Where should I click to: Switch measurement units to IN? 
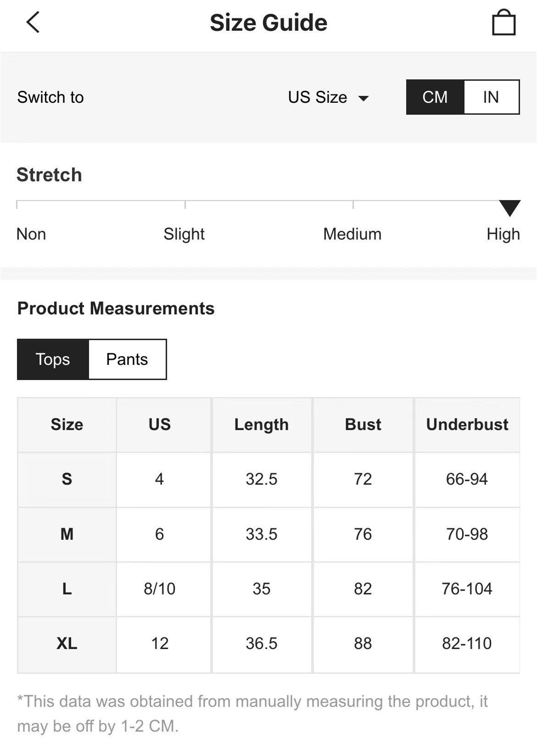point(491,97)
